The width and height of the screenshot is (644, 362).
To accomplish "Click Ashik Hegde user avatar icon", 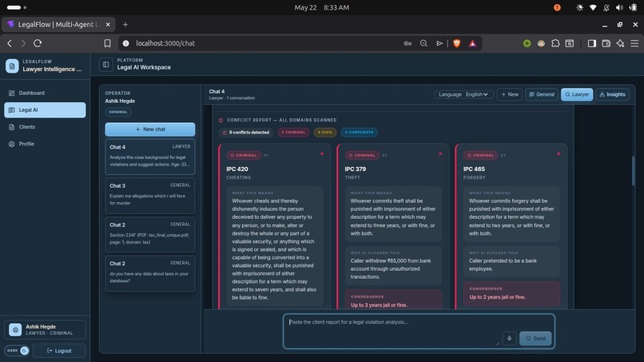I will [15, 329].
